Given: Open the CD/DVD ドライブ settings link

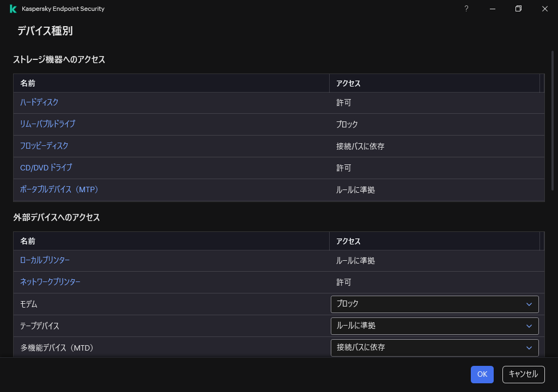Looking at the screenshot, I should coord(45,168).
